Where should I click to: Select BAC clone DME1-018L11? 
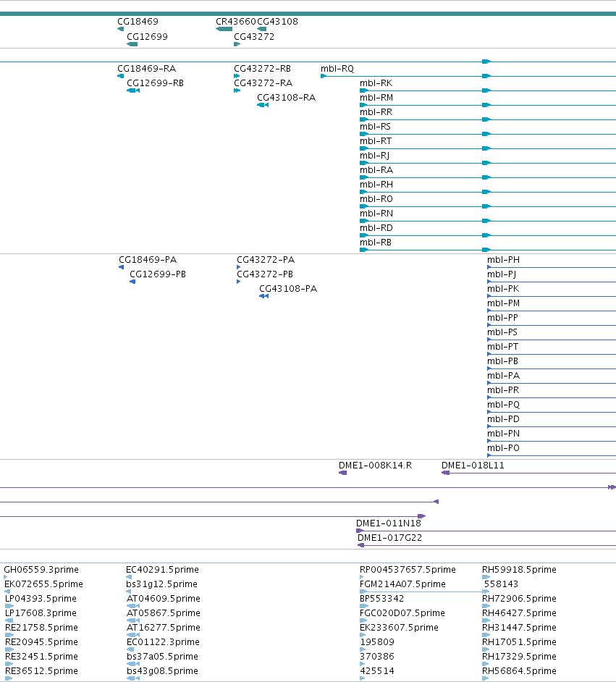point(473,466)
